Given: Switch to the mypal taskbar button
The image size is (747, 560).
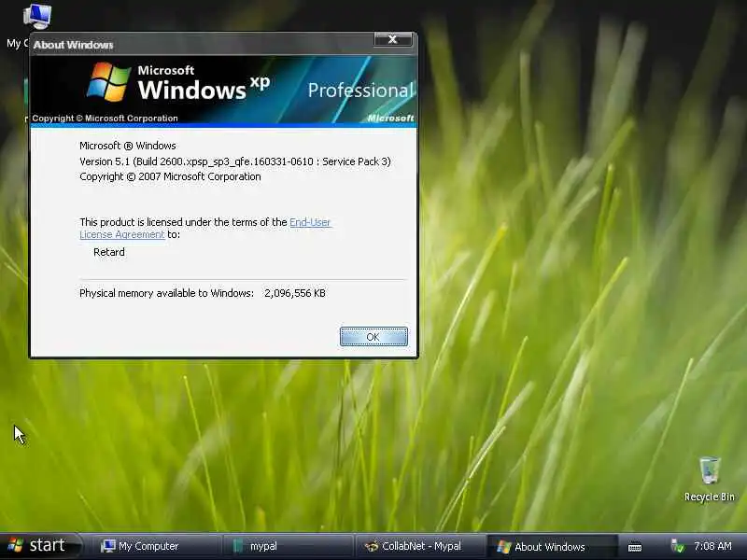Looking at the screenshot, I should [x=289, y=546].
